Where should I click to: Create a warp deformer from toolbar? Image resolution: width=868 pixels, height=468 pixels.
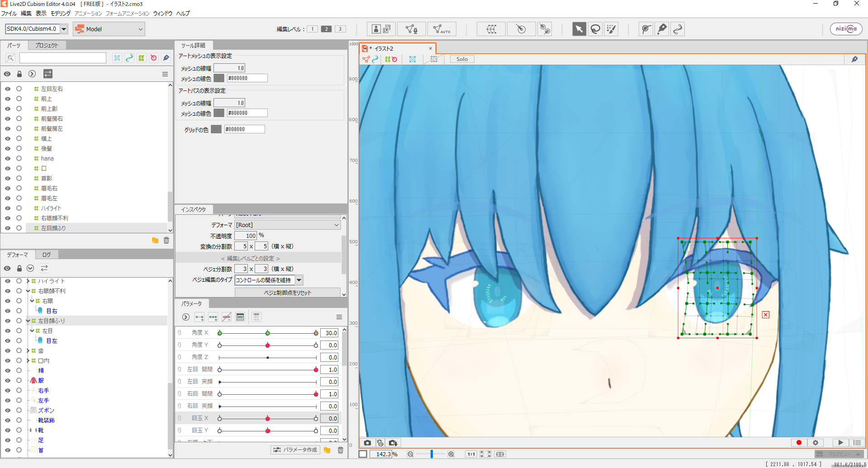[491, 29]
